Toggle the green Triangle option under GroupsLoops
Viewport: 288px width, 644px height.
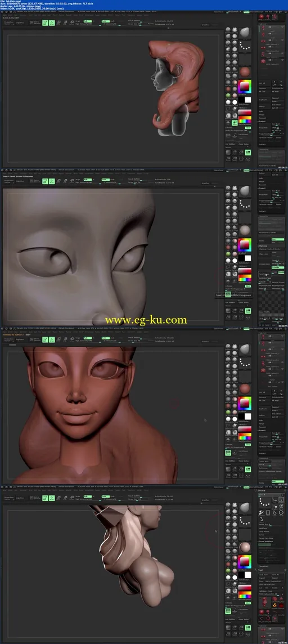pos(278,267)
